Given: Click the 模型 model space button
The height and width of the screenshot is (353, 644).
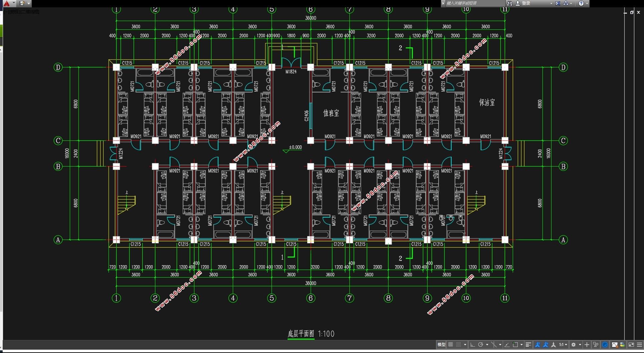Looking at the screenshot, I should 441,345.
